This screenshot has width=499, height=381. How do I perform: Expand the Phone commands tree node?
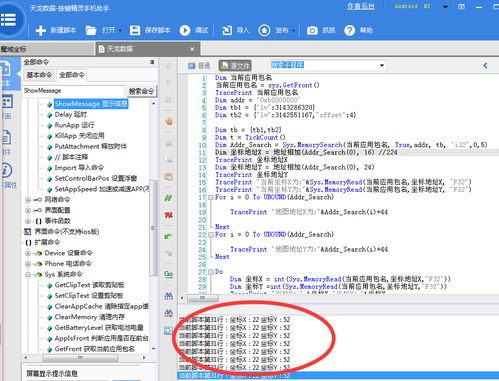(28, 264)
